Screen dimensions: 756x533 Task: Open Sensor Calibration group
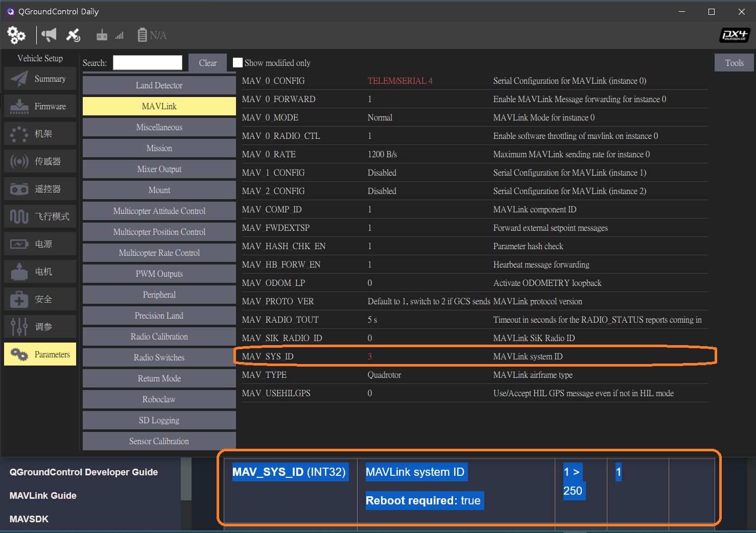pyautogui.click(x=159, y=441)
